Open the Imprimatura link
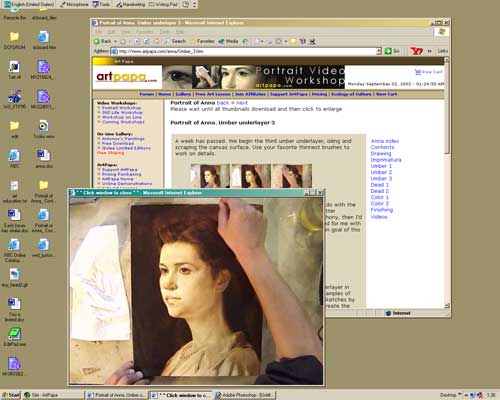This screenshot has width=500, height=400. tap(386, 160)
